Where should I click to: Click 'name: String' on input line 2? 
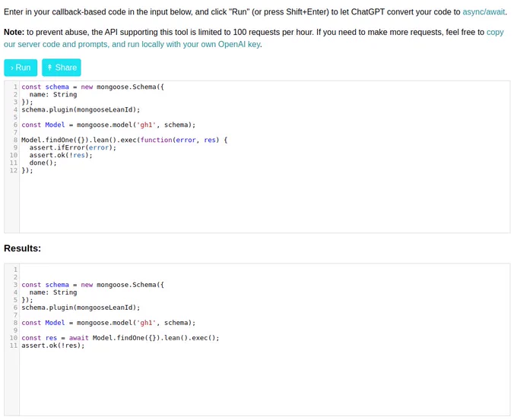point(53,94)
